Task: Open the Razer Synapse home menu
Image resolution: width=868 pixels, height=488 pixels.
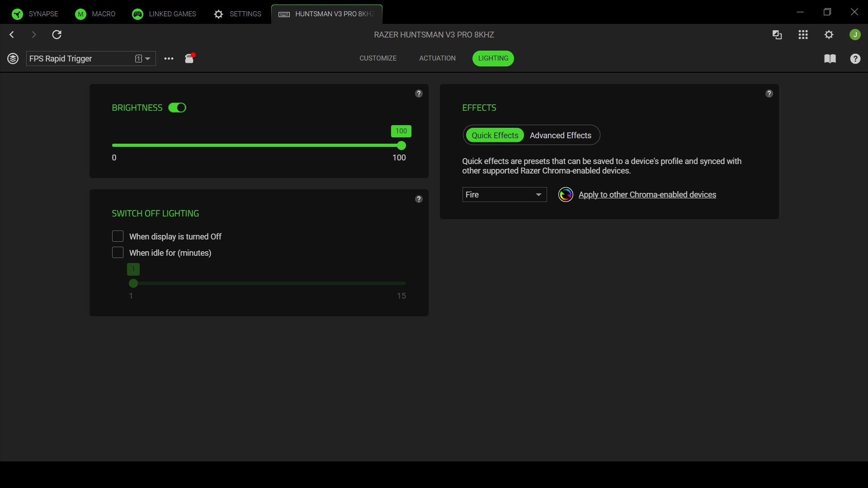Action: click(34, 13)
